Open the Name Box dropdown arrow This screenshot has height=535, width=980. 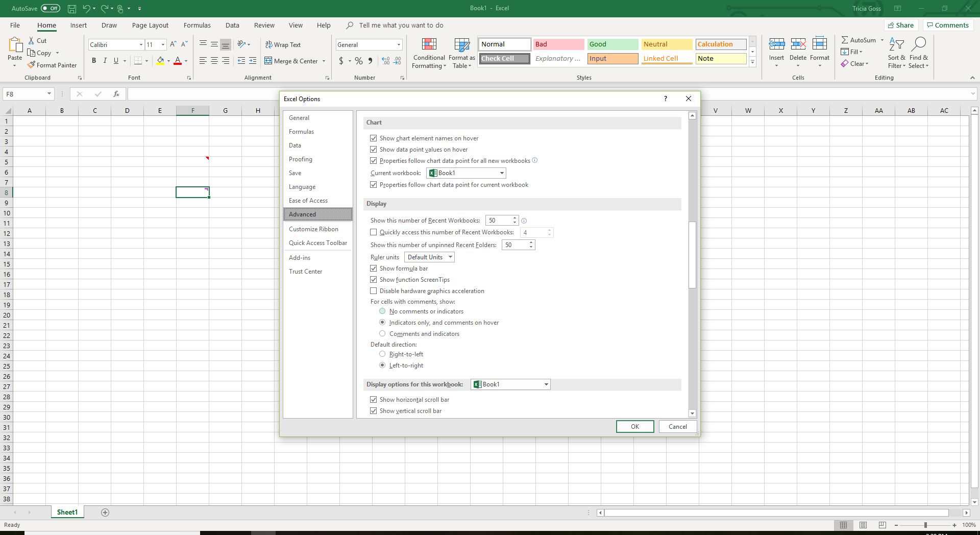[x=49, y=94]
